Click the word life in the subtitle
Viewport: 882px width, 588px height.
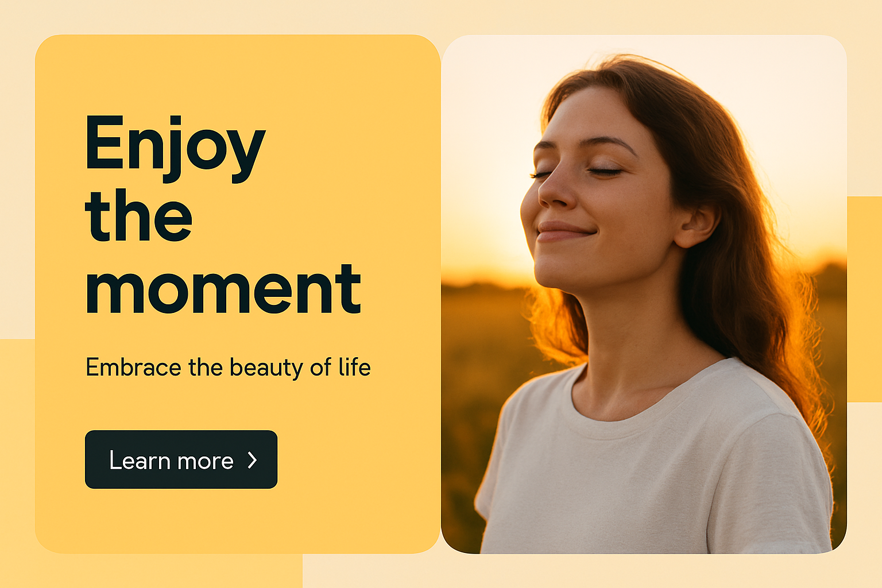tap(354, 367)
